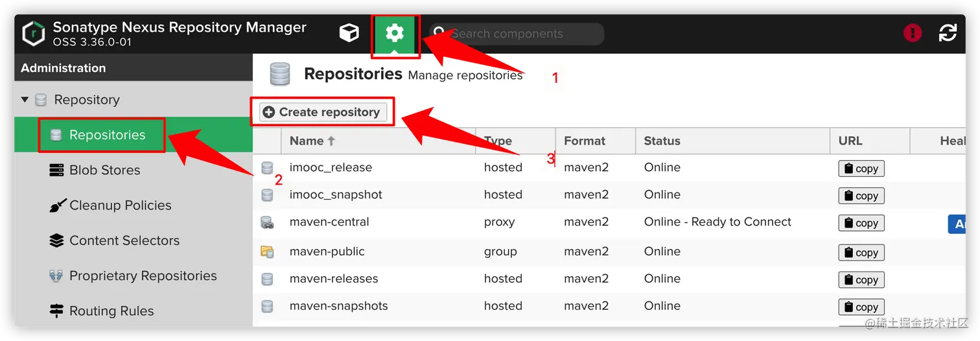This screenshot has height=341, width=980.
Task: Copy the maven-central repository URL
Action: coord(861,223)
